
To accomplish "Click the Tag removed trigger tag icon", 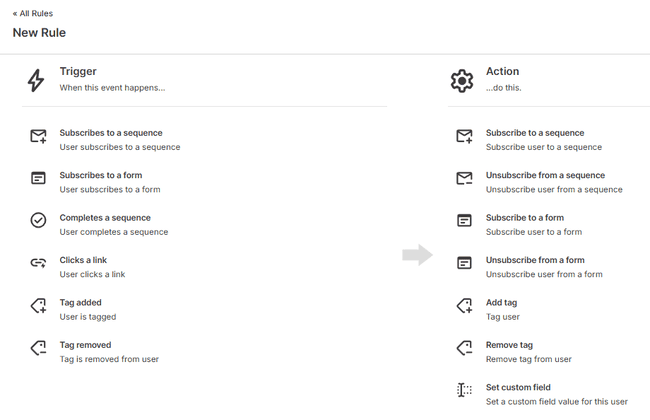I will click(38, 349).
